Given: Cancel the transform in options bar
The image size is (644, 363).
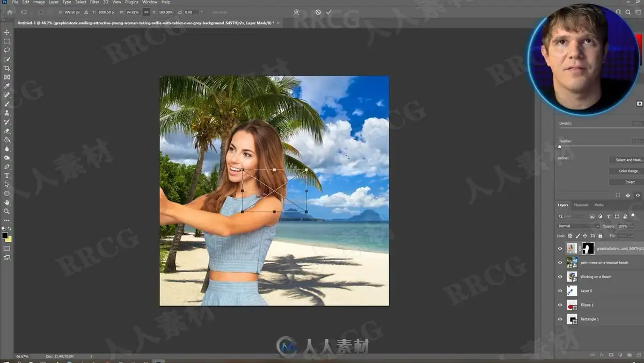Looking at the screenshot, I should click(318, 12).
